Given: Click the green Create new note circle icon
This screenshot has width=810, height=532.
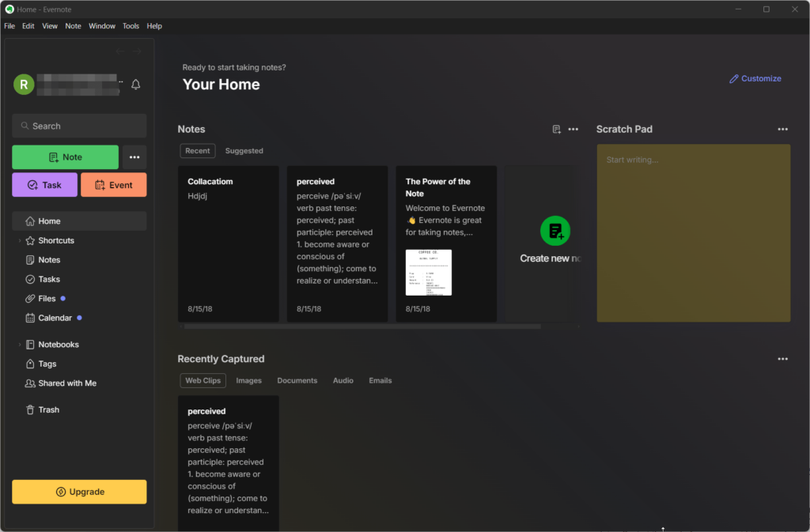Looking at the screenshot, I should (x=555, y=231).
